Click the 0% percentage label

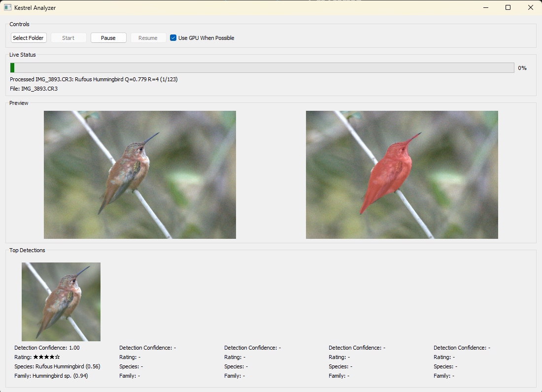coord(522,67)
